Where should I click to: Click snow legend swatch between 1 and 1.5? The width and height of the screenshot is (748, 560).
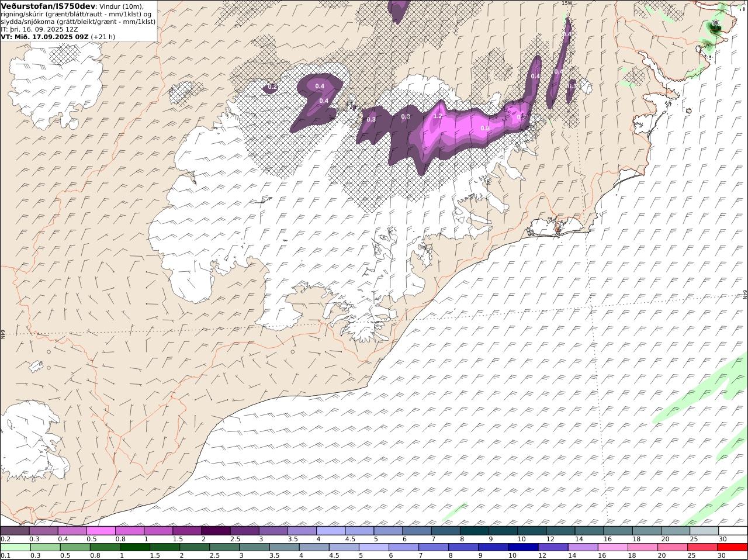(x=159, y=531)
